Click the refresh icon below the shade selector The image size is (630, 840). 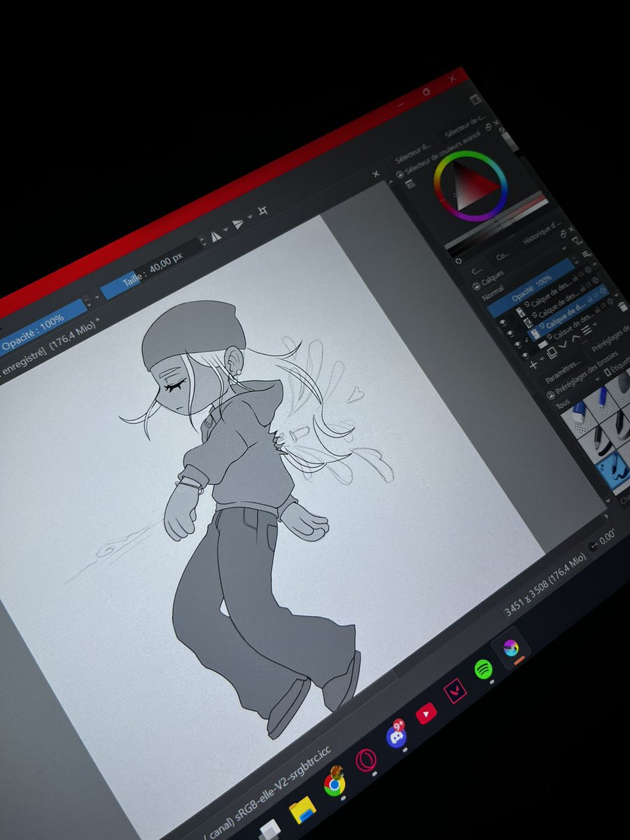[x=458, y=260]
